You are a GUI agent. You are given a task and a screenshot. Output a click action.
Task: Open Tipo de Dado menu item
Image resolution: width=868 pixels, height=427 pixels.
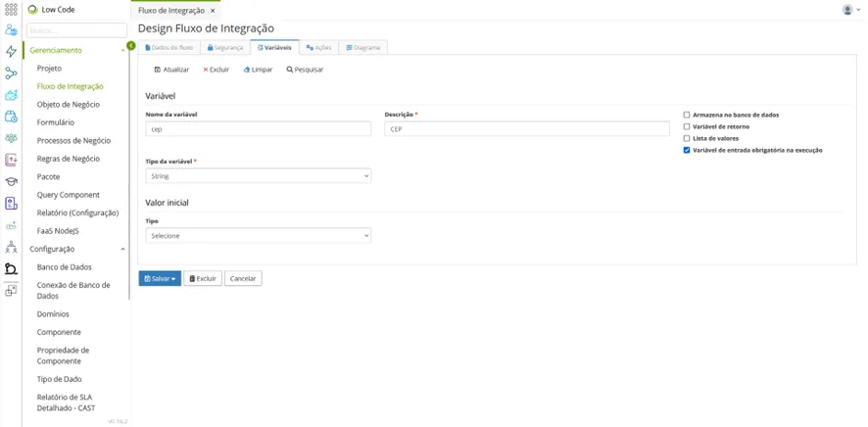pos(59,379)
